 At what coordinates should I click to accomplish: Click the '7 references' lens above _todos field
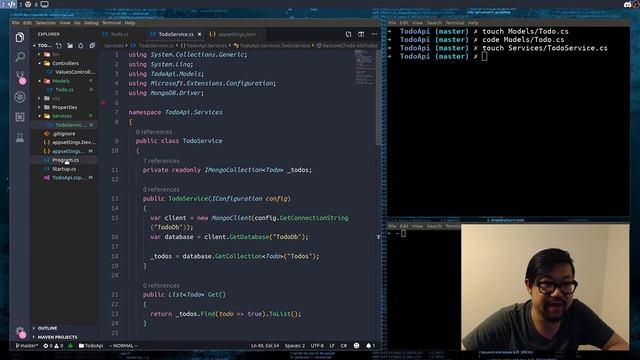[161, 161]
